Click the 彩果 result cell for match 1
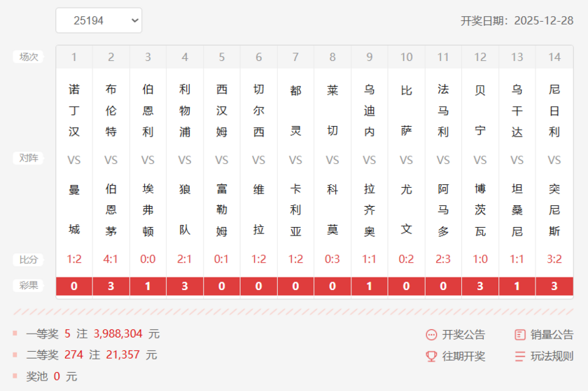Image resolution: width=588 pixels, height=391 pixels. [x=74, y=287]
